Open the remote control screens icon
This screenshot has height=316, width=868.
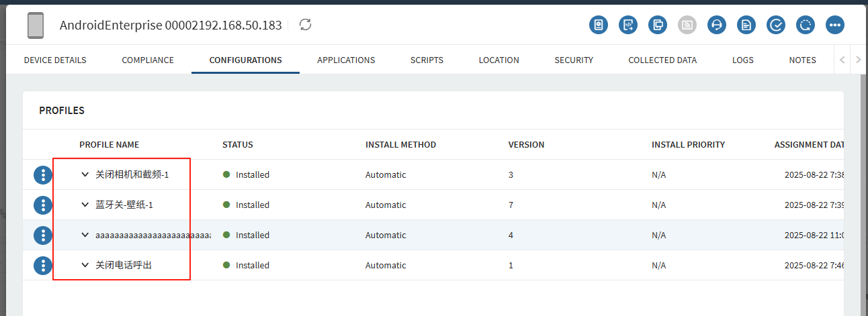coord(657,25)
